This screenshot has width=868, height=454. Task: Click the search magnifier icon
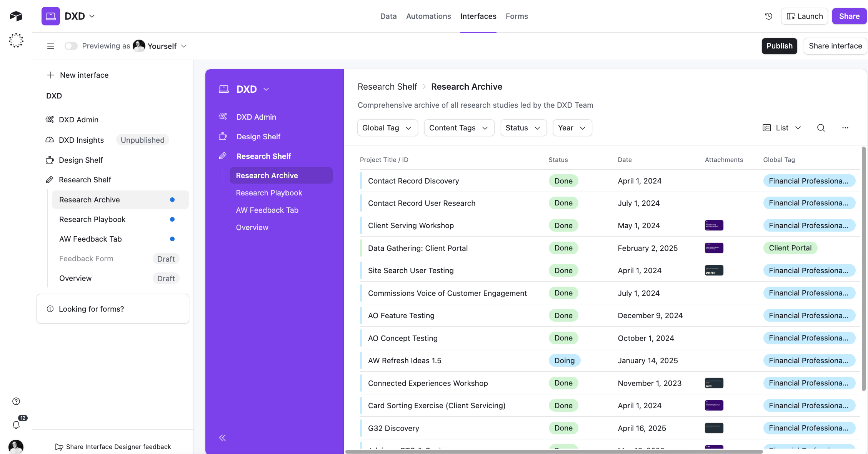(821, 128)
